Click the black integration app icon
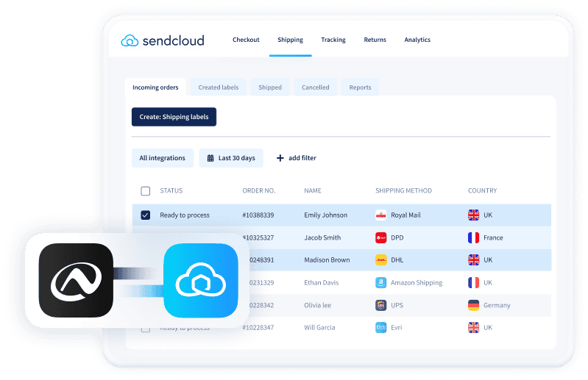The height and width of the screenshot is (380, 588). click(x=76, y=281)
